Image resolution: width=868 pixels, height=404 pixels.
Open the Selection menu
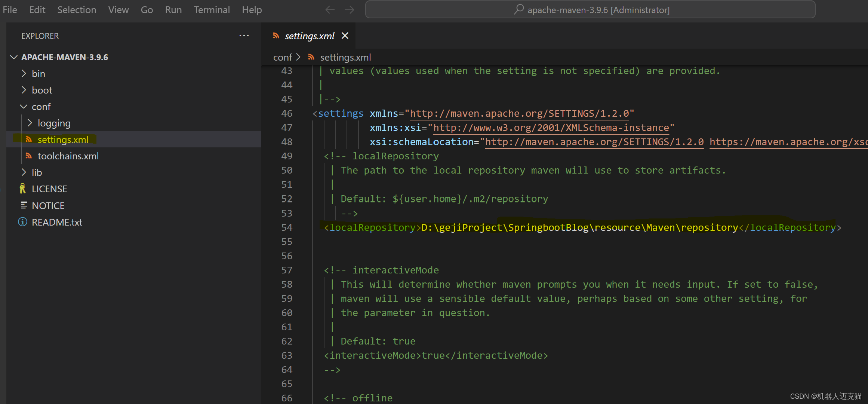point(77,10)
